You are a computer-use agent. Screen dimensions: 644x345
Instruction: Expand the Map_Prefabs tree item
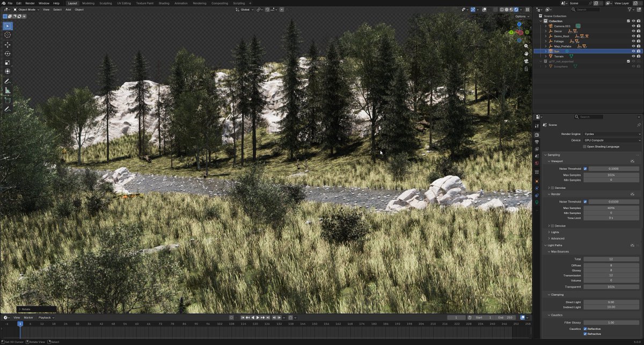[546, 46]
